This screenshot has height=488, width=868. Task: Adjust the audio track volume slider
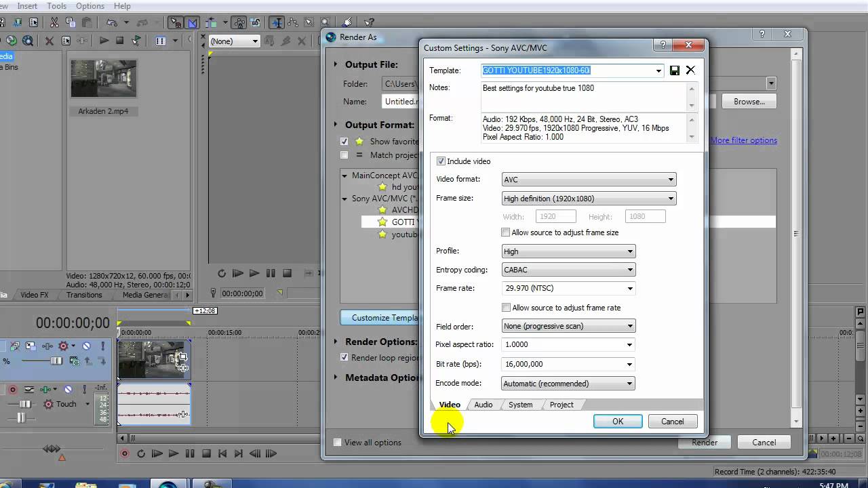25,404
